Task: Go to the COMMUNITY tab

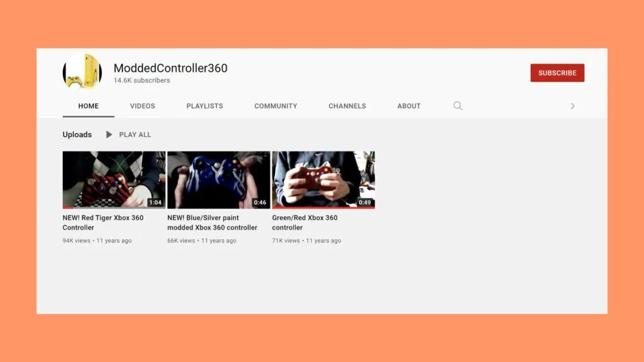Action: pyautogui.click(x=275, y=106)
